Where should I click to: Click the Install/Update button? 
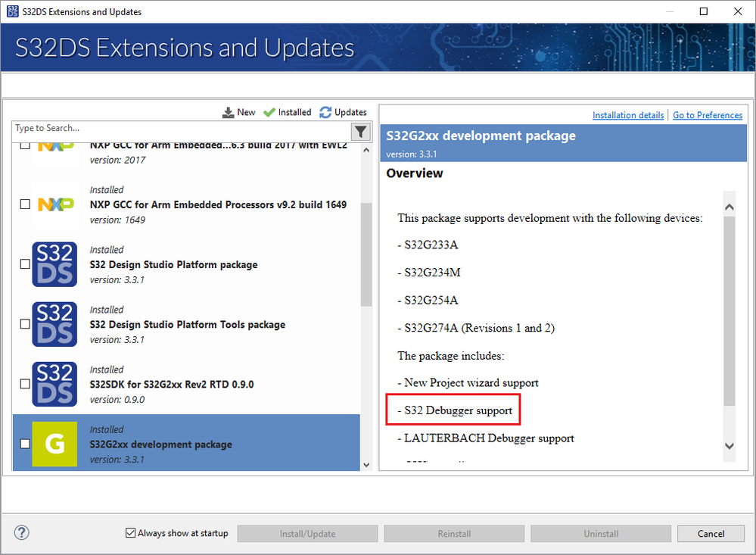[307, 534]
